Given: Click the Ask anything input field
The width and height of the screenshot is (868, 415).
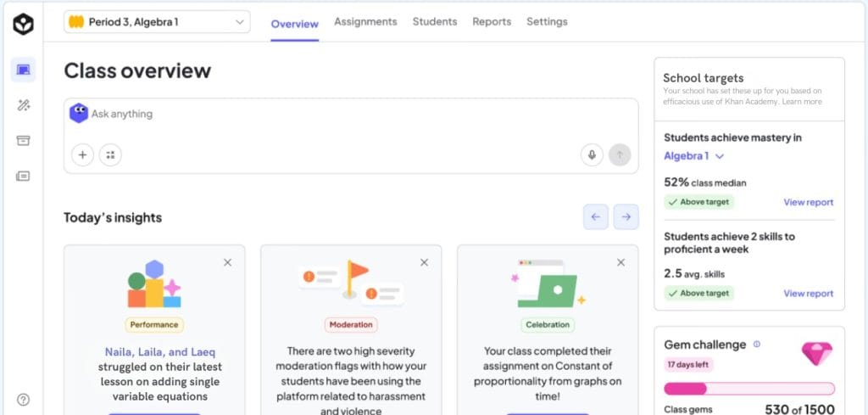Looking at the screenshot, I should 351,136.
